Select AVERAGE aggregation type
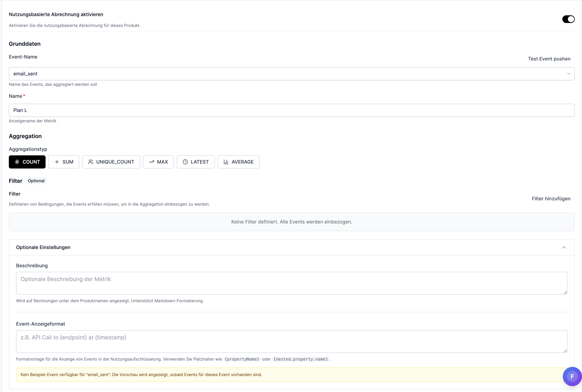Image resolution: width=582 pixels, height=392 pixels. click(x=238, y=162)
